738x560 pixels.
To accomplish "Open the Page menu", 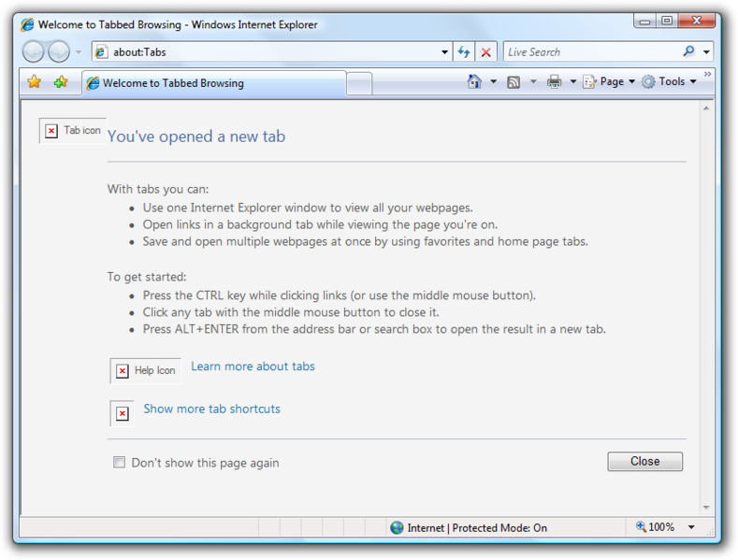I will 609,81.
